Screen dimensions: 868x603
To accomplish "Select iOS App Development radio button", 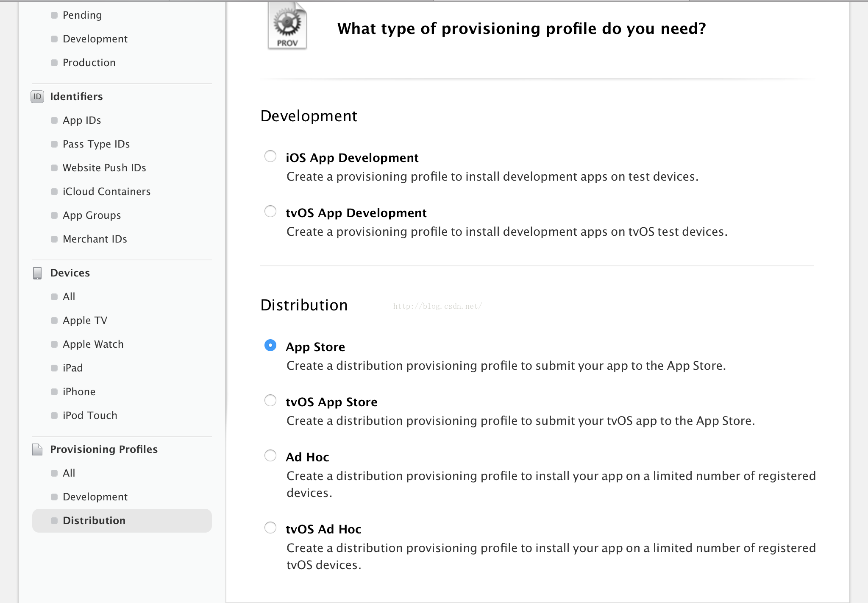I will click(270, 156).
